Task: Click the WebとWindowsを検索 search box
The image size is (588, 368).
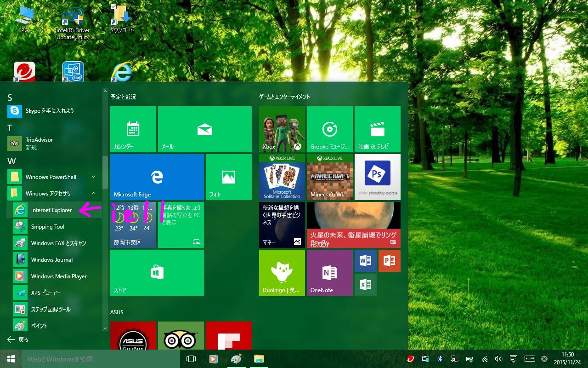Action: pos(100,359)
